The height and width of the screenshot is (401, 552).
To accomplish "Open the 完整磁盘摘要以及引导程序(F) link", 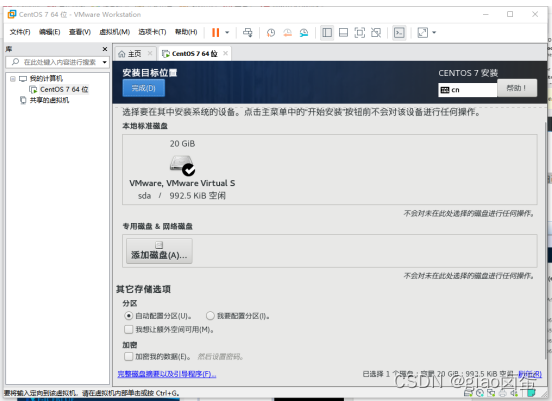I will (x=167, y=374).
